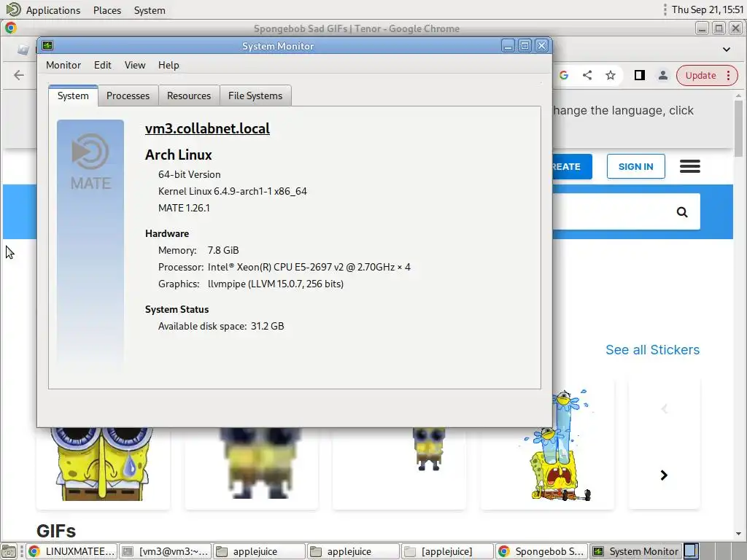Open the View menu in System Monitor
This screenshot has width=747, height=560.
[x=135, y=65]
